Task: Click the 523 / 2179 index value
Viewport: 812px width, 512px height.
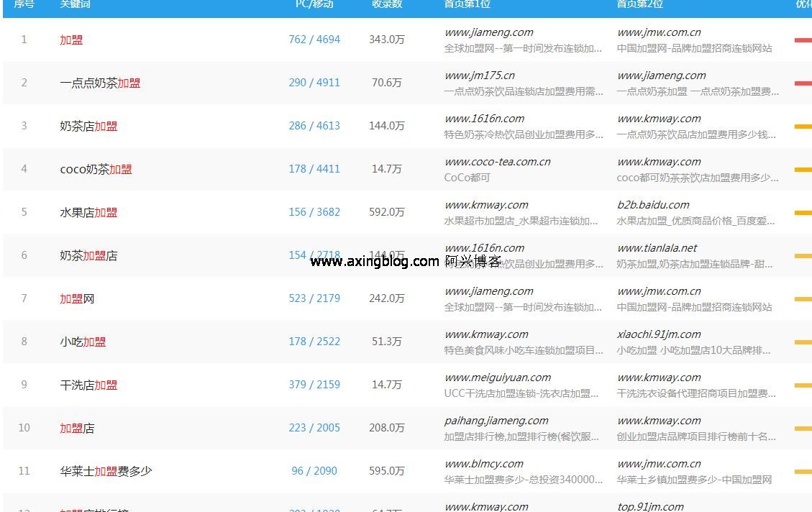Action: [x=314, y=298]
